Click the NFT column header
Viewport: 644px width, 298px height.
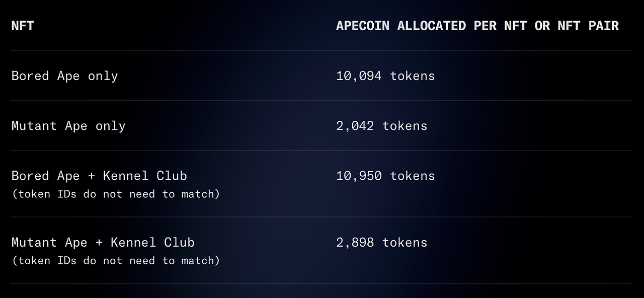pyautogui.click(x=23, y=26)
